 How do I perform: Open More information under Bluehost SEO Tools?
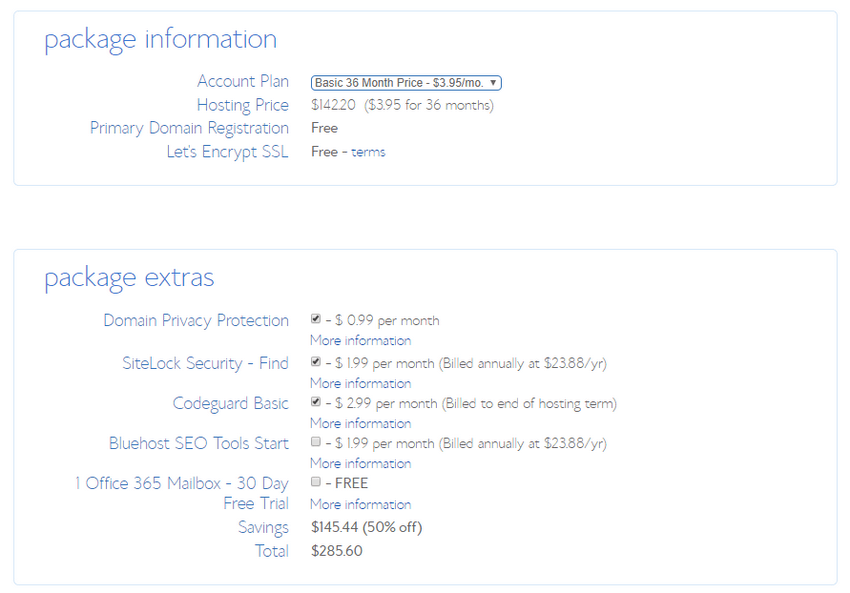360,464
